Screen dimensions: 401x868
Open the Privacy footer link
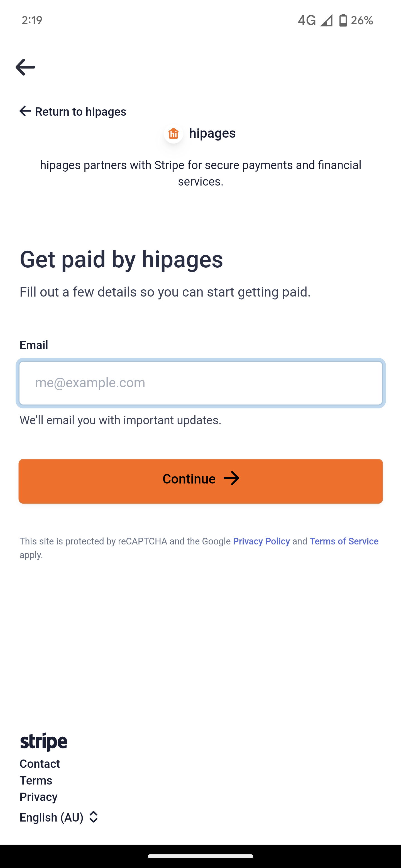pyautogui.click(x=38, y=797)
